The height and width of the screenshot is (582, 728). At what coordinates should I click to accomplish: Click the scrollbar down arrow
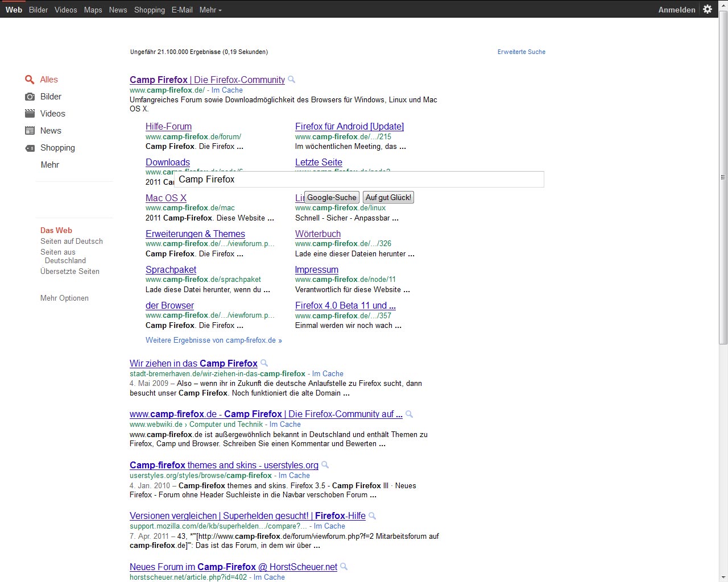pyautogui.click(x=723, y=577)
